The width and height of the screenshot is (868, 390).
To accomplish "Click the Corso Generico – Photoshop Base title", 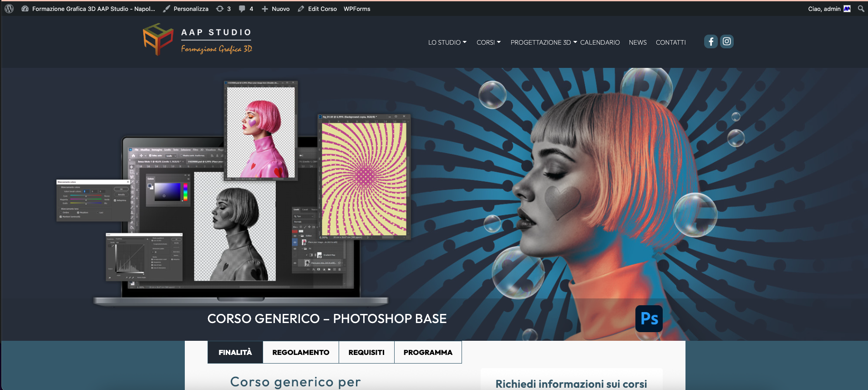I will [x=327, y=318].
